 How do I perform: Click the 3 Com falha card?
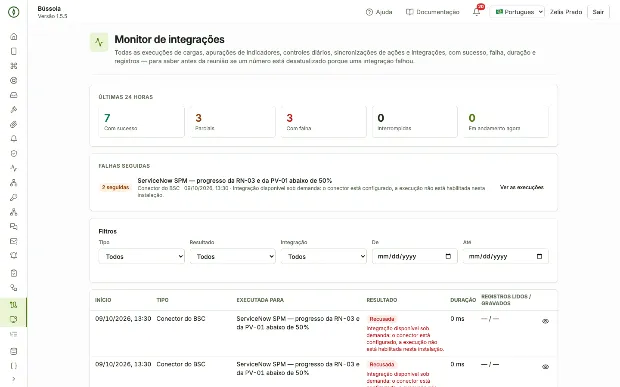[x=323, y=121]
